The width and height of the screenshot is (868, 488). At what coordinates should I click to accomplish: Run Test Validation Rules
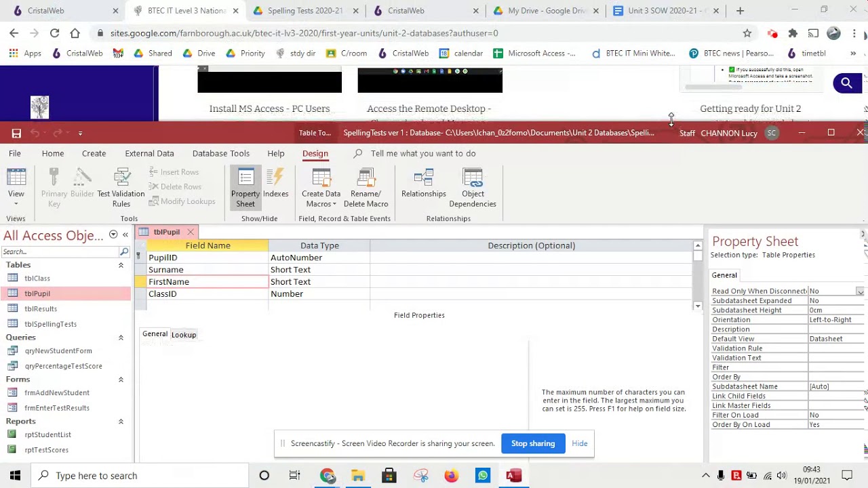121,188
